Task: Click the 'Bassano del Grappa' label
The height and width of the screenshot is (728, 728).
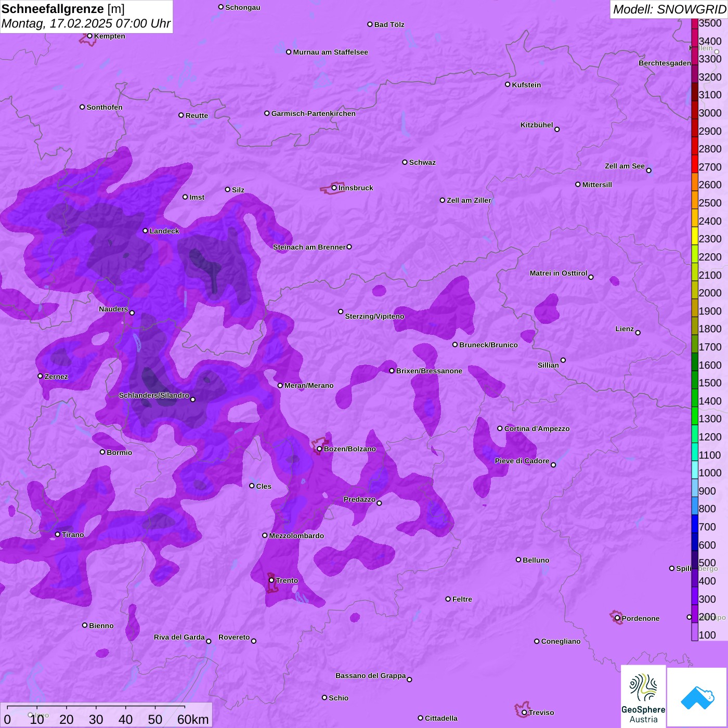Action: tap(371, 675)
